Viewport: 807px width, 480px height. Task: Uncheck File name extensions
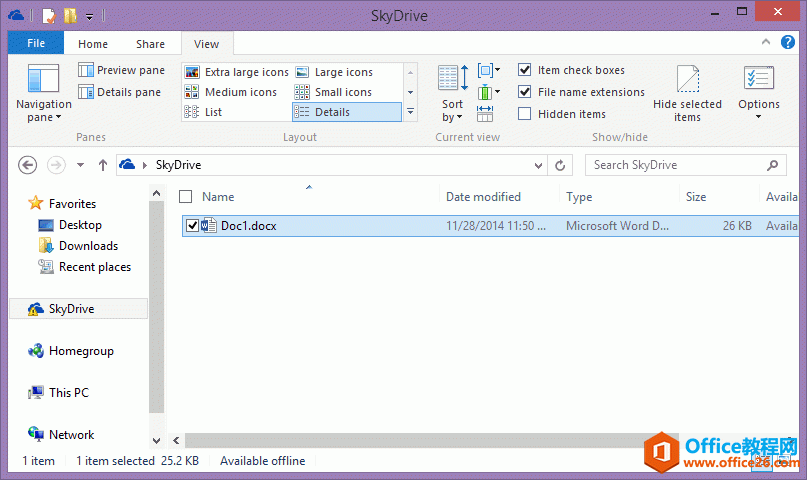tap(524, 92)
